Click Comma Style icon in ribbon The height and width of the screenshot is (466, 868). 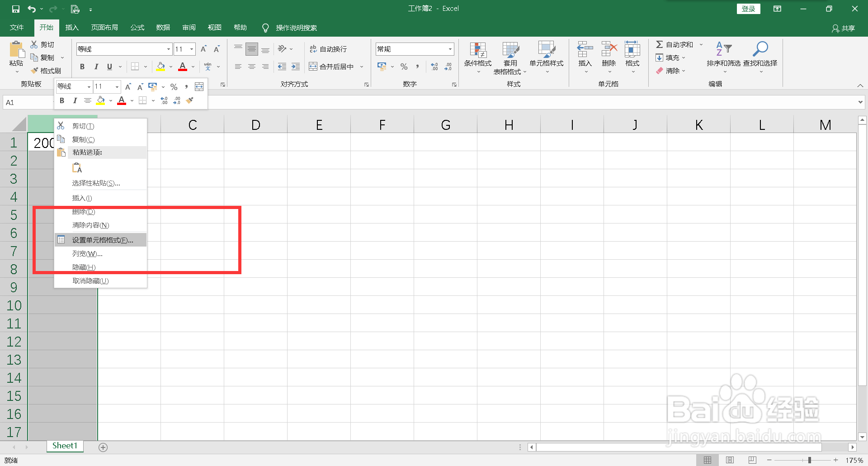[x=417, y=67]
